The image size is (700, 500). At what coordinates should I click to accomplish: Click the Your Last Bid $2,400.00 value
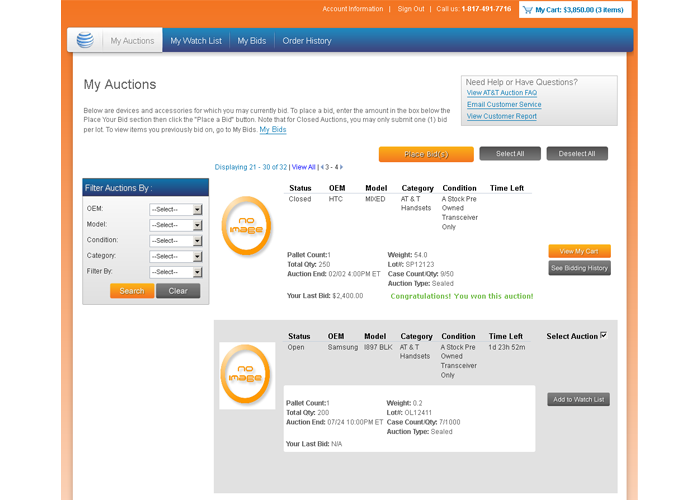[348, 296]
